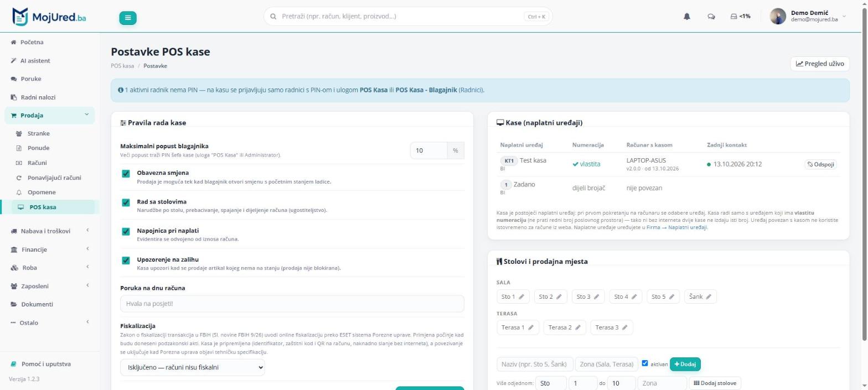
Task: Open the Fiskalizacija dropdown
Action: [x=193, y=367]
